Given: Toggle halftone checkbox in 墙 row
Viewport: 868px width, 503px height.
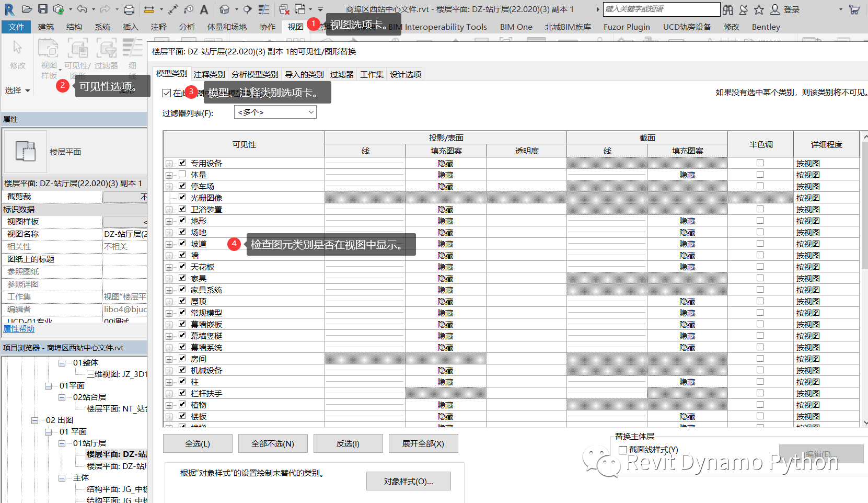Looking at the screenshot, I should 760,255.
